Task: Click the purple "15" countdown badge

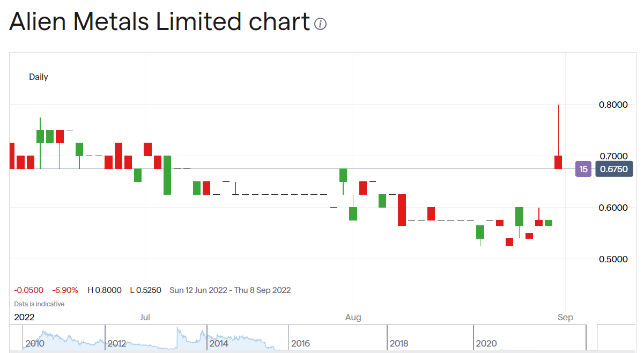Action: point(583,168)
